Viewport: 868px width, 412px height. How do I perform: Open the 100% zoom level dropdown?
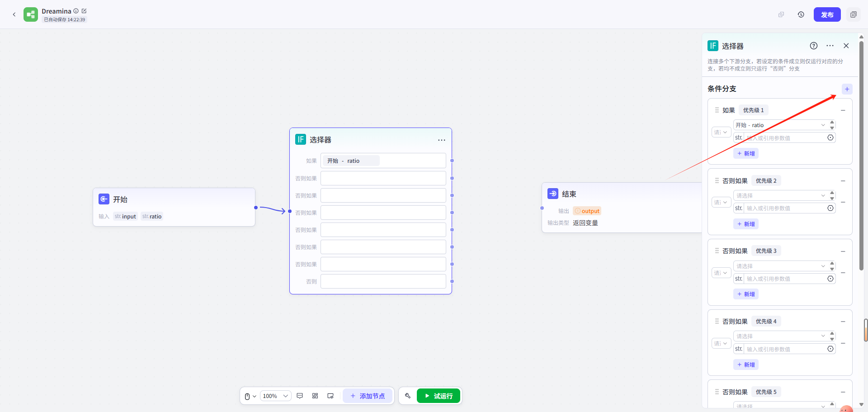tap(276, 396)
